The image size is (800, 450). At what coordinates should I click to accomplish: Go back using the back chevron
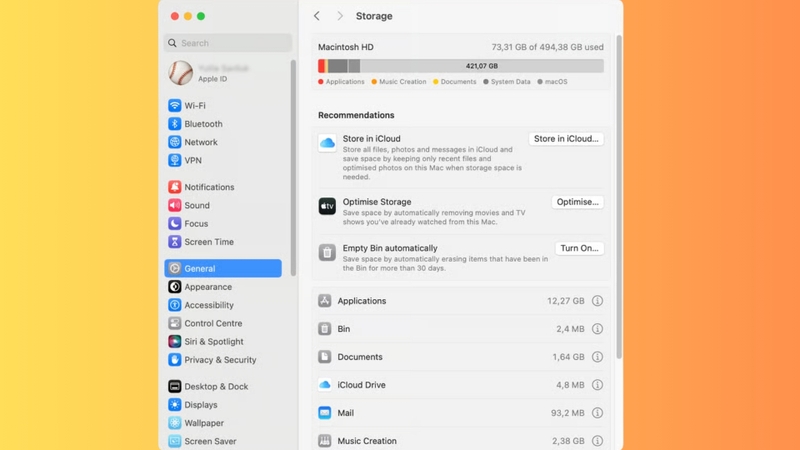click(x=317, y=16)
